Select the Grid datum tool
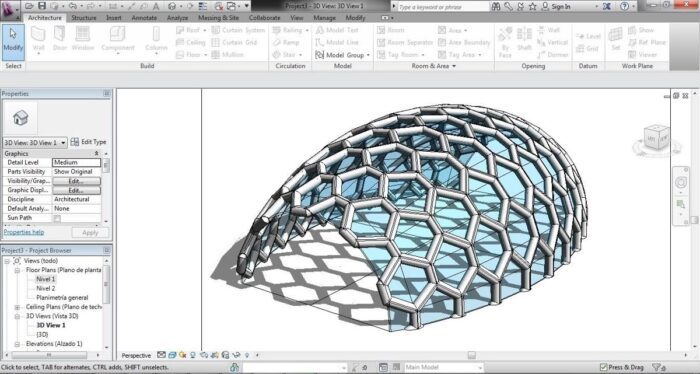 587,48
